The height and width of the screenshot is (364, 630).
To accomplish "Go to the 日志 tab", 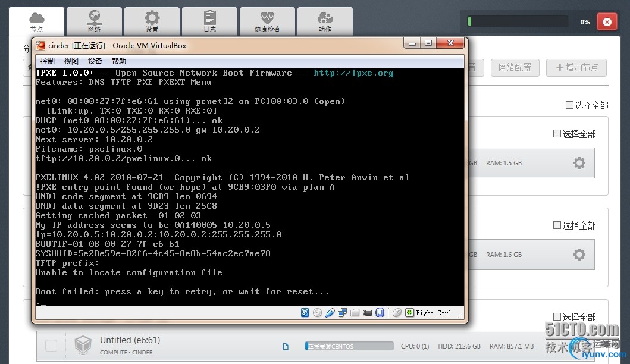I will tap(210, 21).
